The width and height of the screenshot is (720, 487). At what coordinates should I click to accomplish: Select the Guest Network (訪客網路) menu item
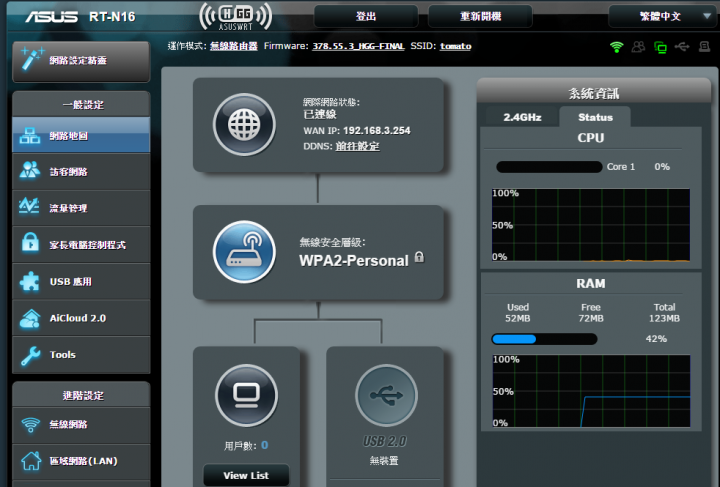click(x=81, y=172)
